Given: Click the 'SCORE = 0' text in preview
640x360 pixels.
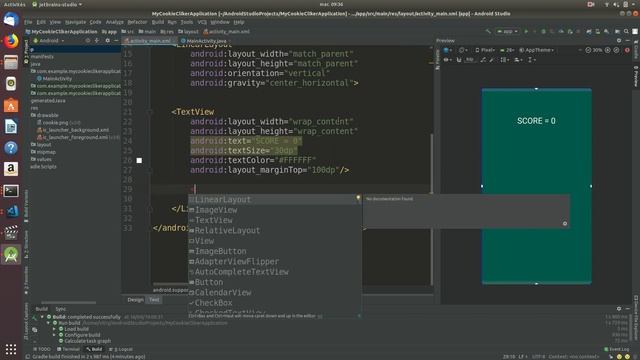Looking at the screenshot, I should [536, 121].
